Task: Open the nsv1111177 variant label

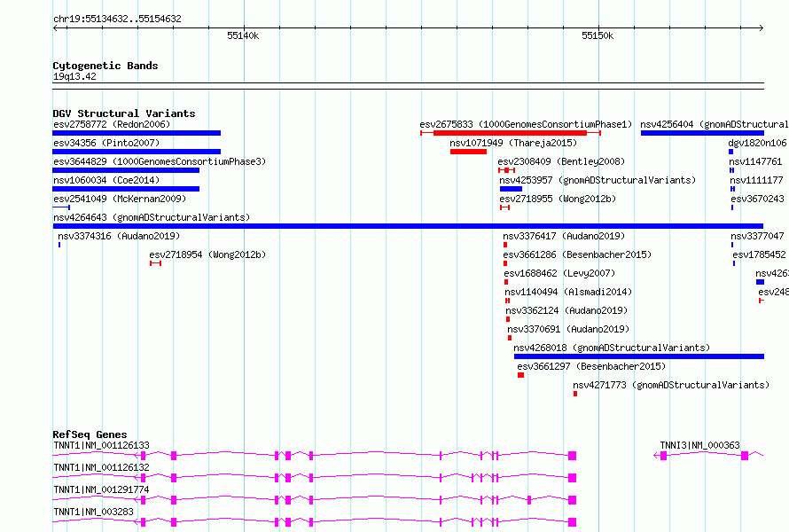Action: coord(756,180)
